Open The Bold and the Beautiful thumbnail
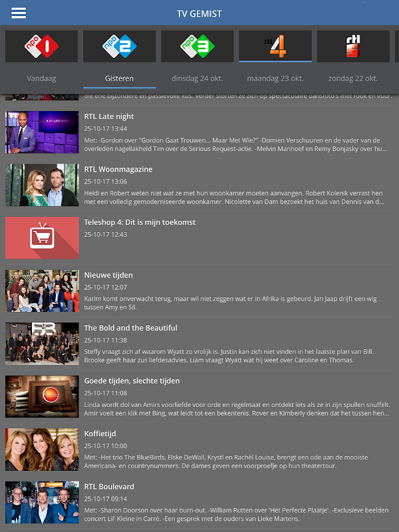 42,344
